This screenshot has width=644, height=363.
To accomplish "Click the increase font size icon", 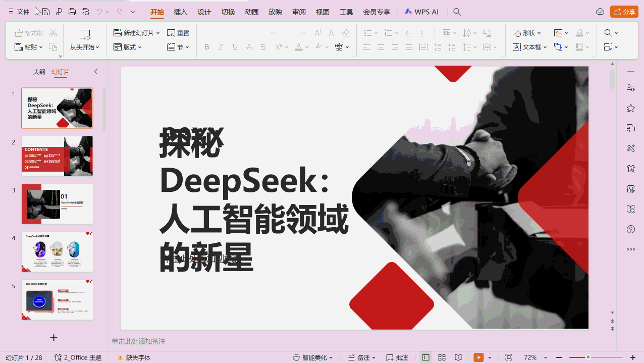I will (318, 33).
